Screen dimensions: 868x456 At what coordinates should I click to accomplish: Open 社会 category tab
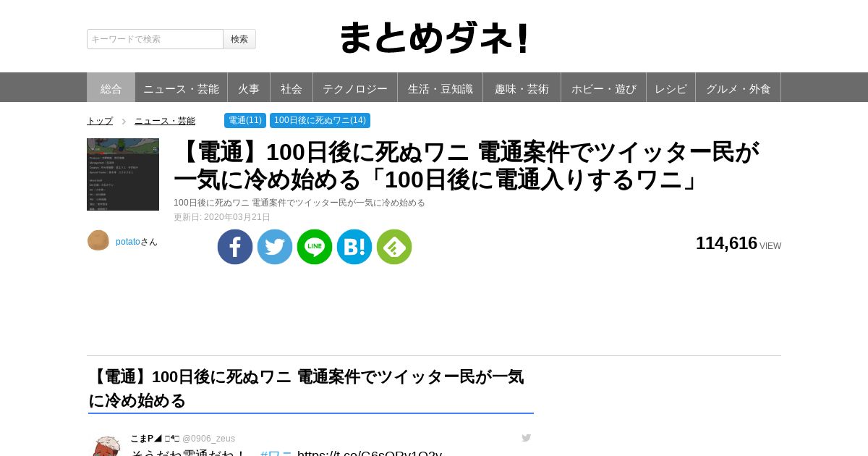click(292, 88)
